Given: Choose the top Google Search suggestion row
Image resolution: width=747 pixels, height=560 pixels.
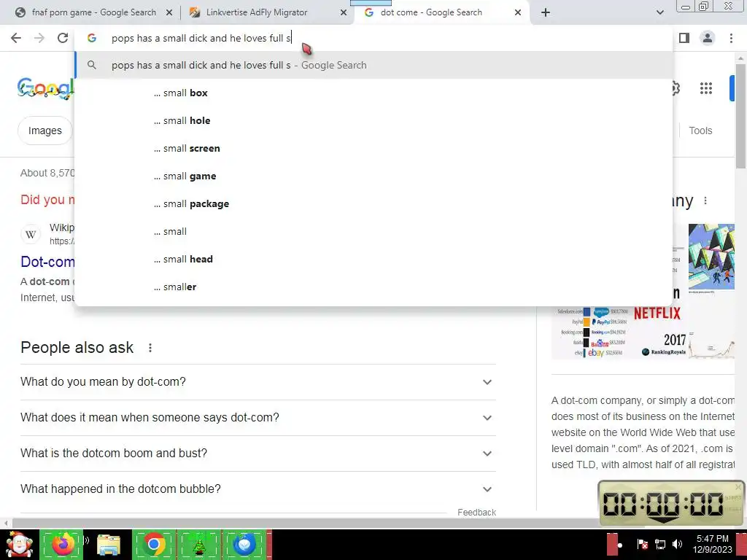Looking at the screenshot, I should pos(373,65).
